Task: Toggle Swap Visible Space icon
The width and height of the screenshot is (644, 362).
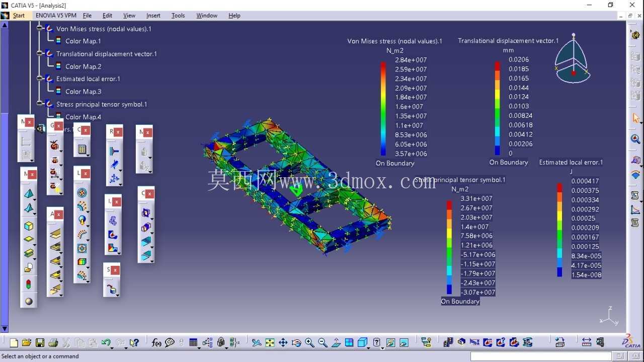Action: coord(404,343)
